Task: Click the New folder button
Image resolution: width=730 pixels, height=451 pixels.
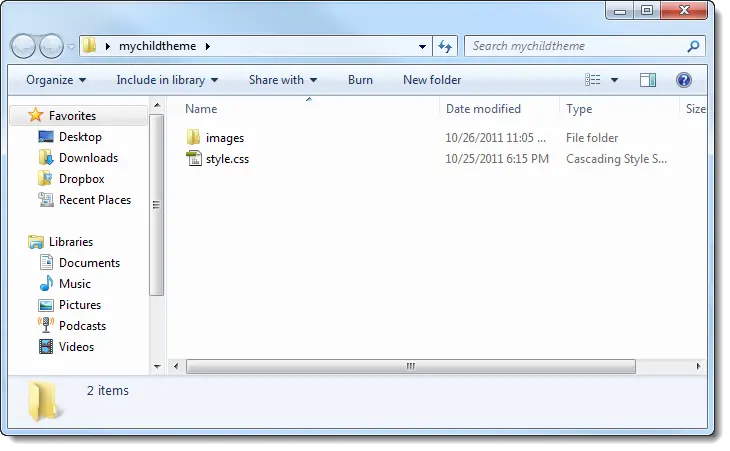Action: tap(432, 80)
